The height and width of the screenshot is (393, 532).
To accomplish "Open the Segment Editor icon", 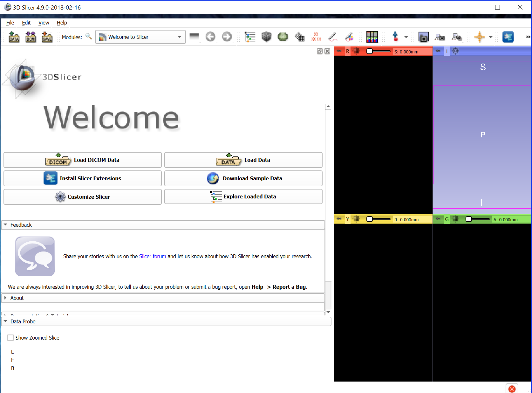I will pyautogui.click(x=349, y=37).
